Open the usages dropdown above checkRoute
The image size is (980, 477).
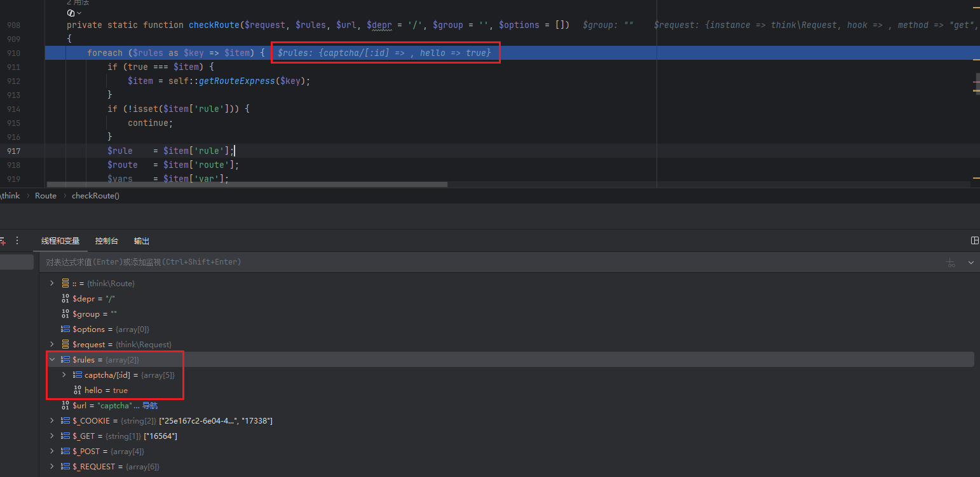click(74, 13)
